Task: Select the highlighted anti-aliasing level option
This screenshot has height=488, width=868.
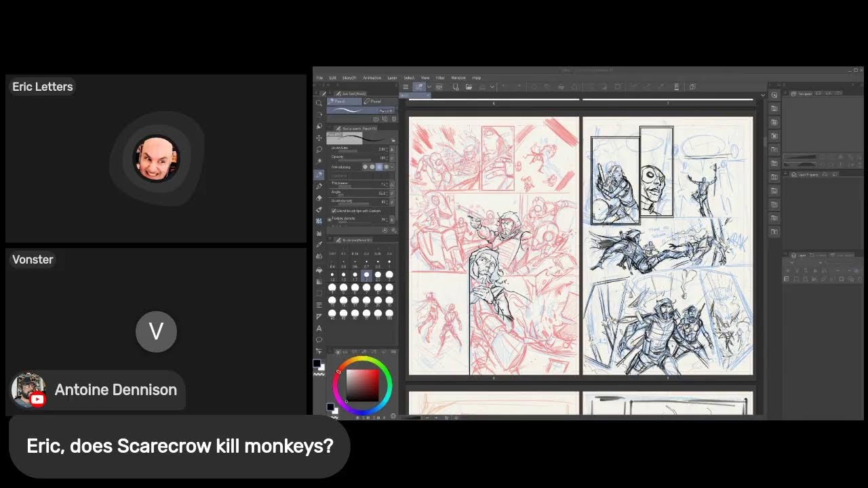Action: click(x=379, y=167)
